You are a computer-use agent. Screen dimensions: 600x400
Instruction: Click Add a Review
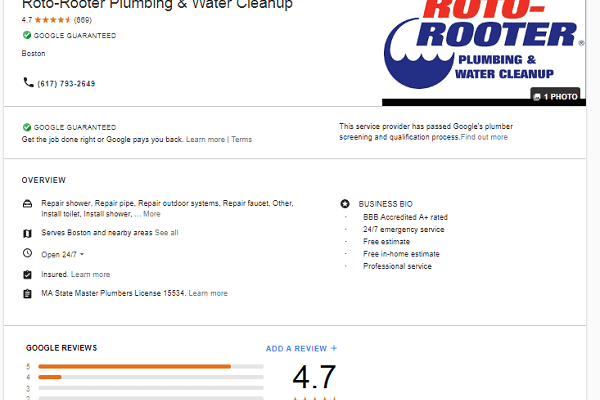[x=302, y=348]
